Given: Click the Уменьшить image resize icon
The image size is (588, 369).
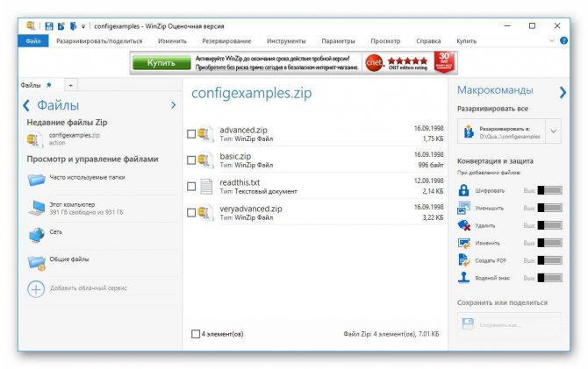Looking at the screenshot, I should click(464, 208).
